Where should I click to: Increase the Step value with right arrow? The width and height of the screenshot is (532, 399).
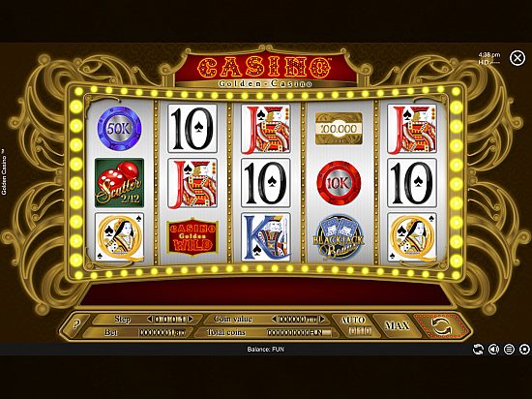click(x=191, y=320)
